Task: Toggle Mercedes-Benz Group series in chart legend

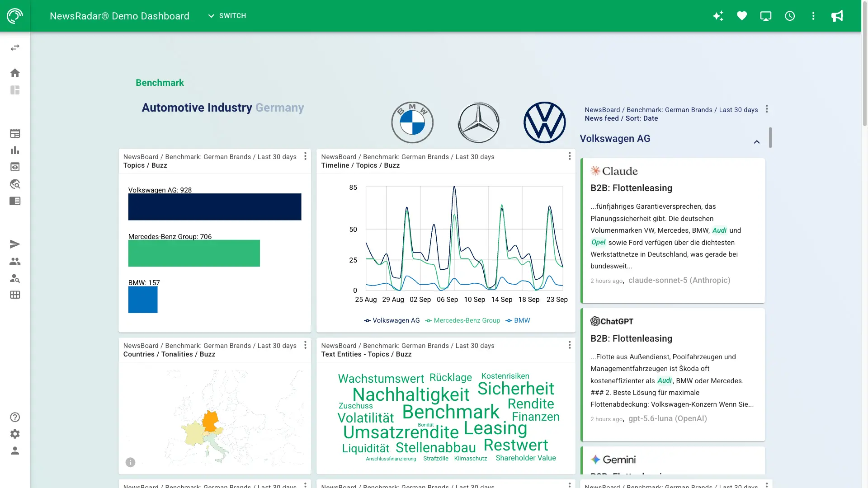Action: coord(462,320)
